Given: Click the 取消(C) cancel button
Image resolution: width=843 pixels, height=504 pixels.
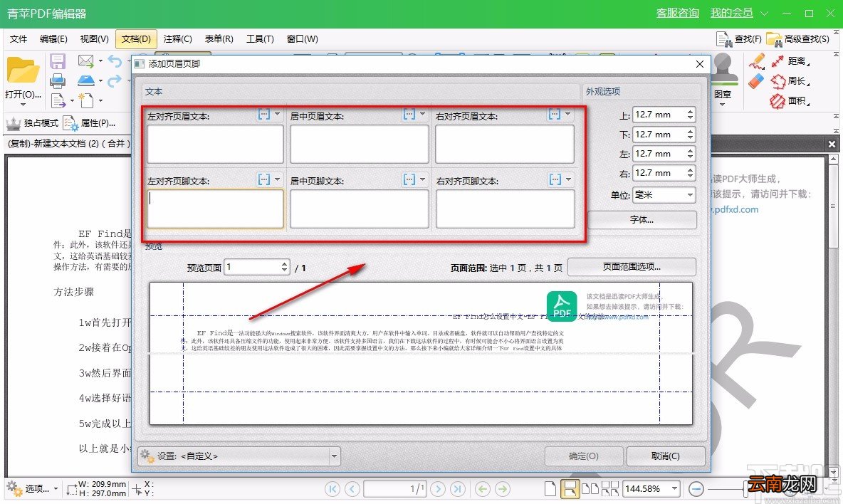Looking at the screenshot, I should tap(666, 456).
